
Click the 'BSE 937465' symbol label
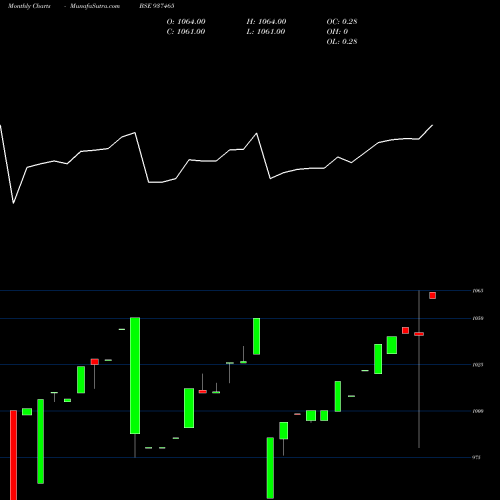[x=157, y=6]
